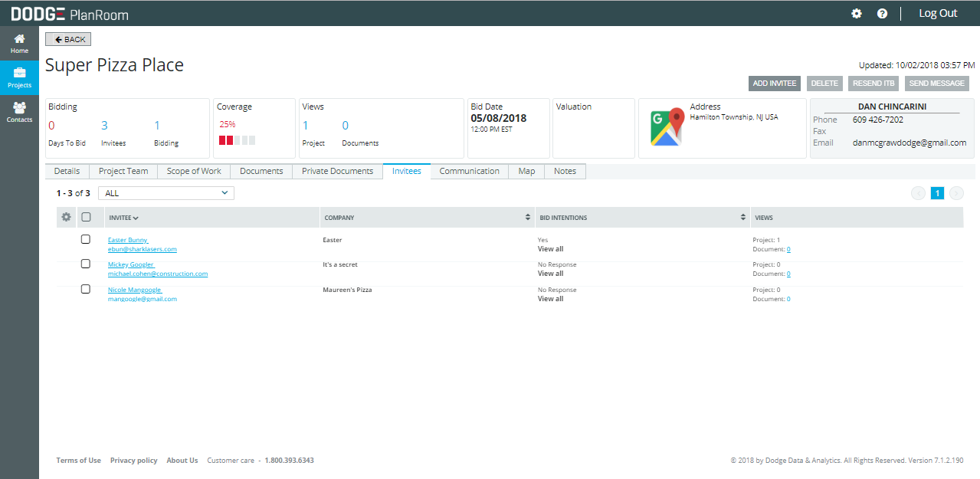Sort by the Company column arrows
Viewport: 980px width, 479px height.
click(528, 218)
